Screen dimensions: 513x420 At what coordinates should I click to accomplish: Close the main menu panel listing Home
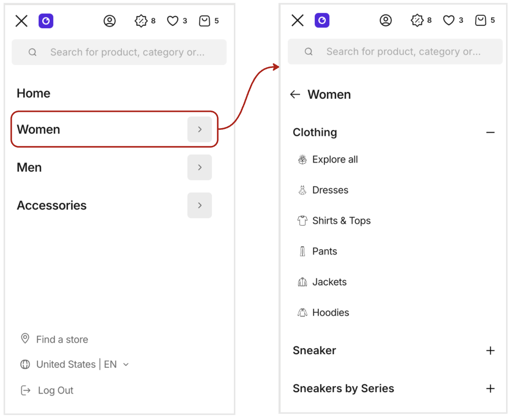click(x=21, y=21)
